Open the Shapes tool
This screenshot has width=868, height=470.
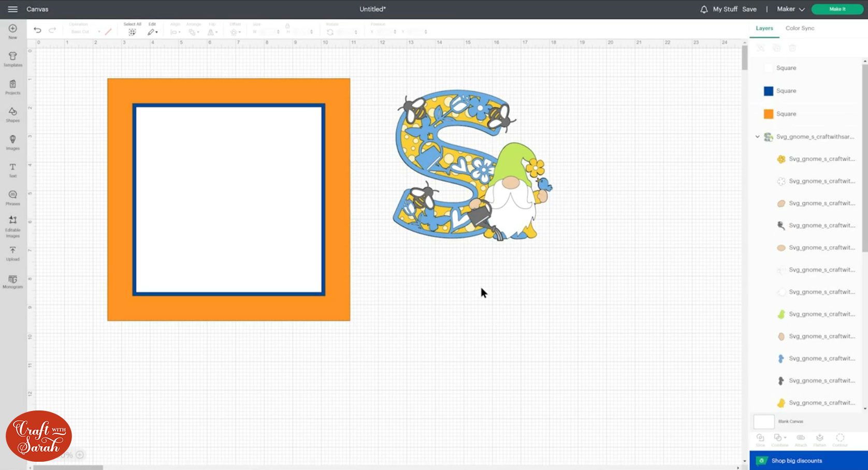pyautogui.click(x=13, y=114)
